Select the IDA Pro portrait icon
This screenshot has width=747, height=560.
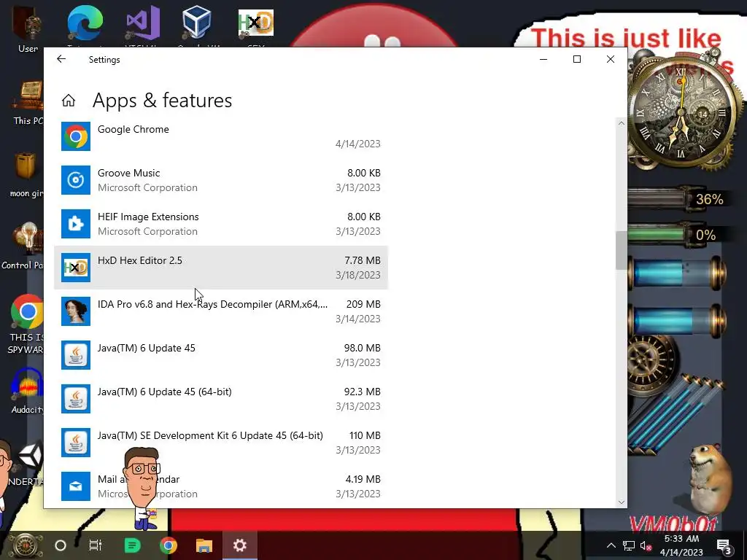point(76,311)
